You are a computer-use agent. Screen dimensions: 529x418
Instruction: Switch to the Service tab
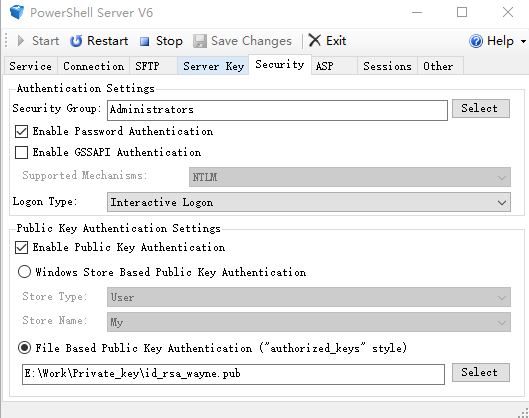(30, 66)
